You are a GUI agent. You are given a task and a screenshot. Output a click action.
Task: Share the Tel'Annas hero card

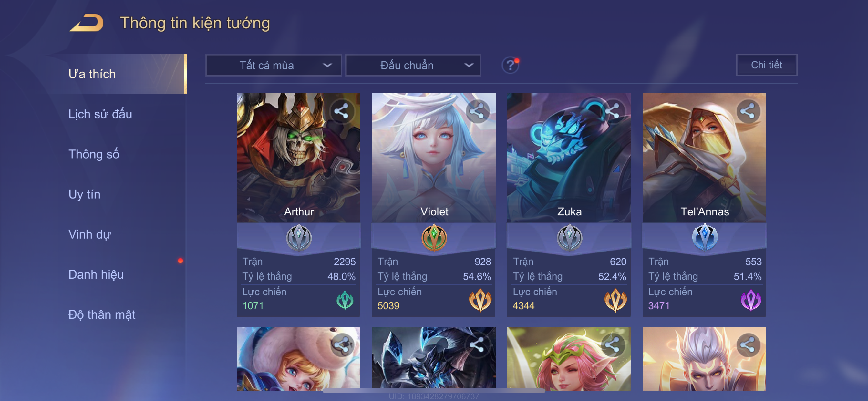748,111
